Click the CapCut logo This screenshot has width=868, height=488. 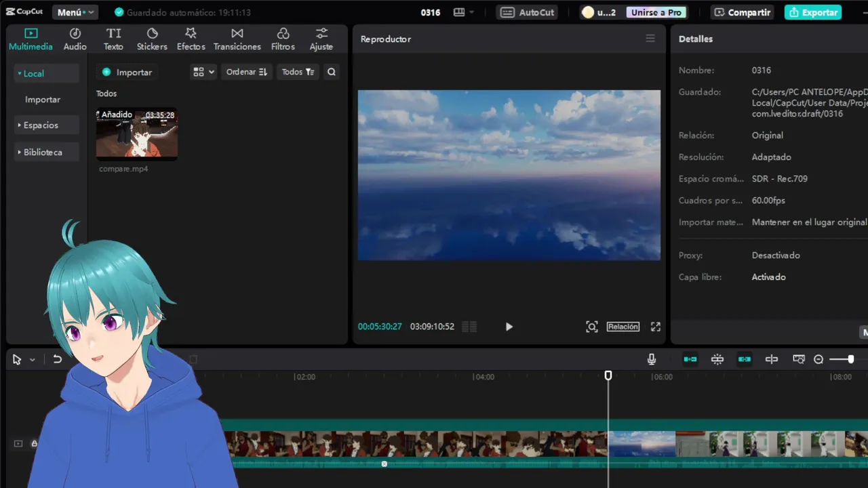24,12
